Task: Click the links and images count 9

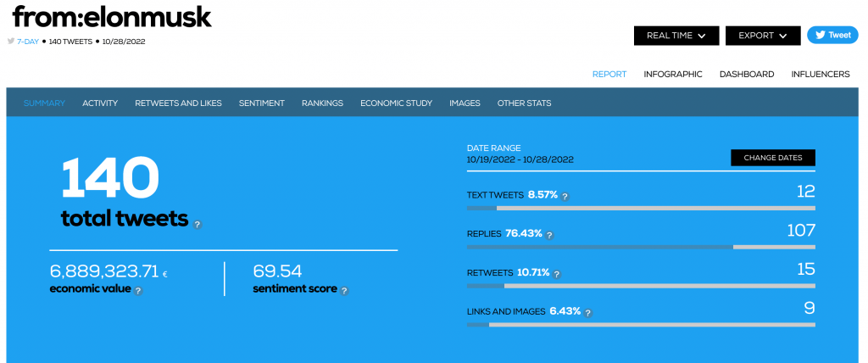Action: 810,308
